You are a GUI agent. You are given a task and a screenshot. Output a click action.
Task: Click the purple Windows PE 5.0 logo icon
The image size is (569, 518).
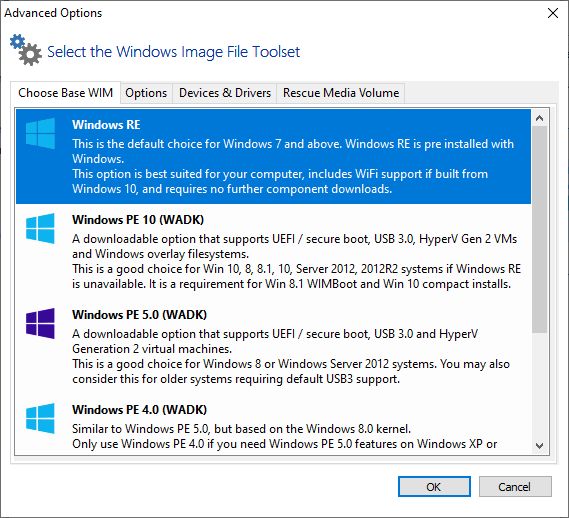point(40,323)
